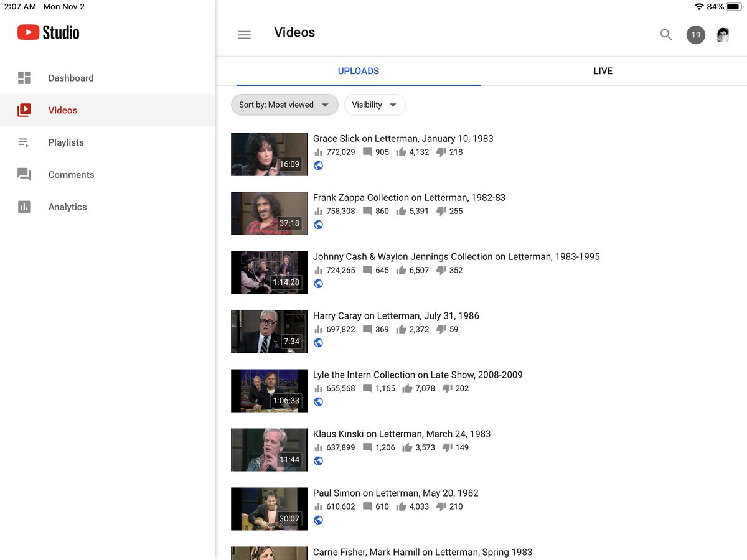Click the globe icon for Paul Simon video
Image resolution: width=747 pixels, height=560 pixels.
pyautogui.click(x=318, y=520)
